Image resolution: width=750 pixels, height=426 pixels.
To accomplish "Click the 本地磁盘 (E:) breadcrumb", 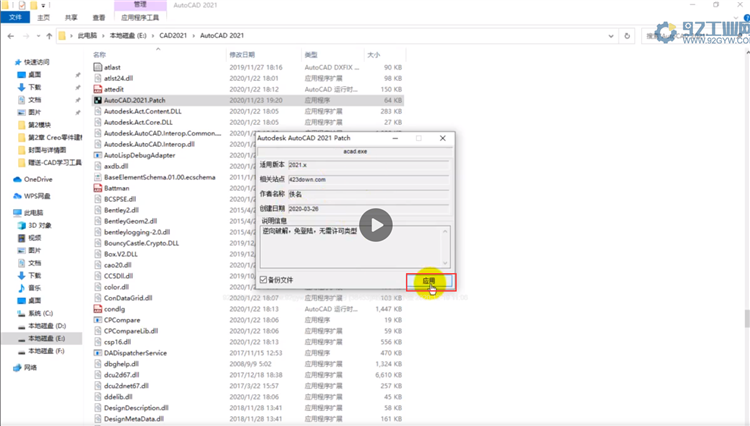I will (128, 36).
